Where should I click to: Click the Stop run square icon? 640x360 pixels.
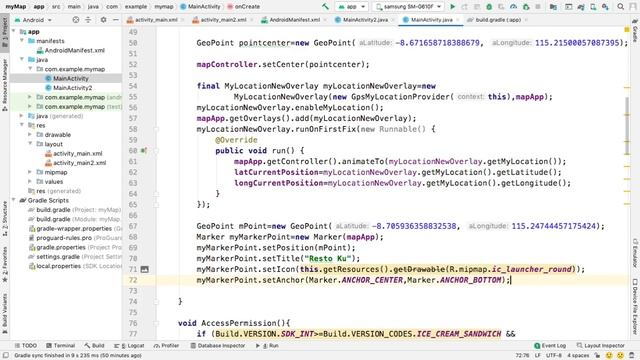[x=538, y=7]
